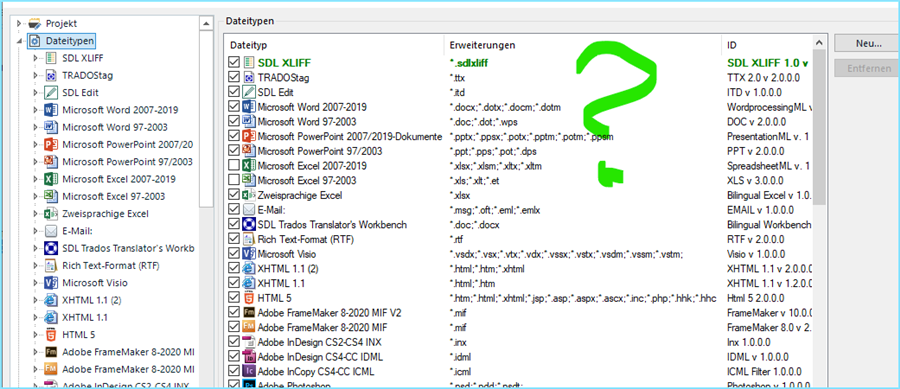900x389 pixels.
Task: Uncheck the E-Mail file type checkbox
Action: click(234, 210)
